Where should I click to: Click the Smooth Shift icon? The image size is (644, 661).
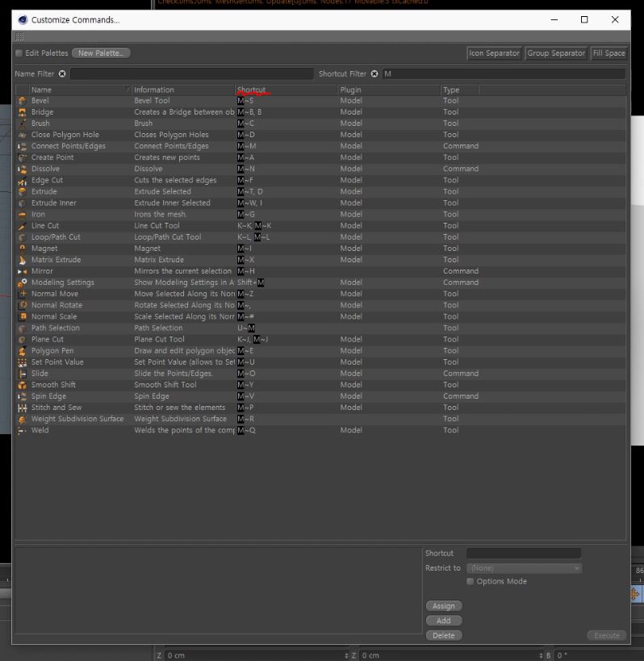23,385
